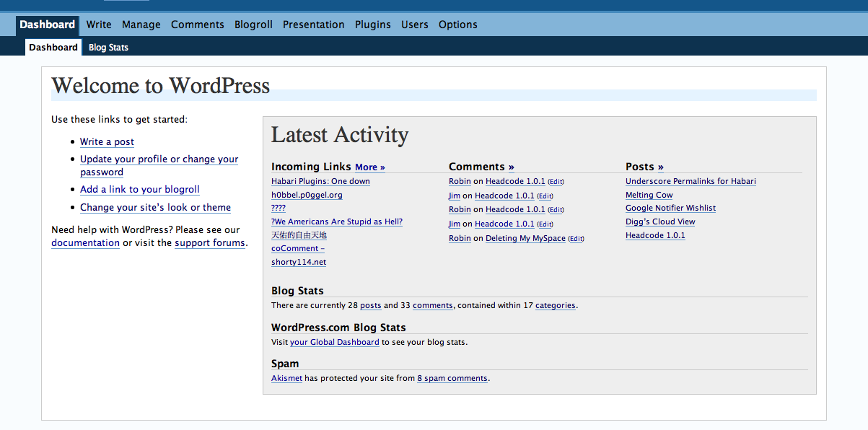868x430 pixels.
Task: Click the "Incoming Links" heading text
Action: (x=311, y=167)
